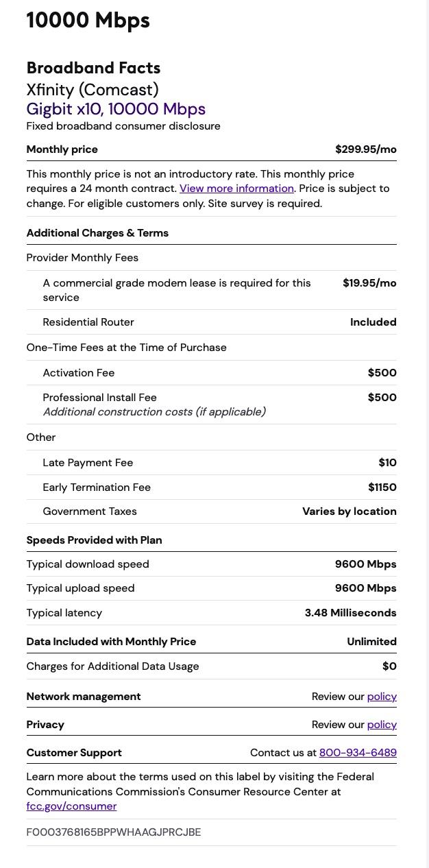The height and width of the screenshot is (868, 429).
Task: Click the 800-934-6489 support phone number
Action: [x=358, y=753]
